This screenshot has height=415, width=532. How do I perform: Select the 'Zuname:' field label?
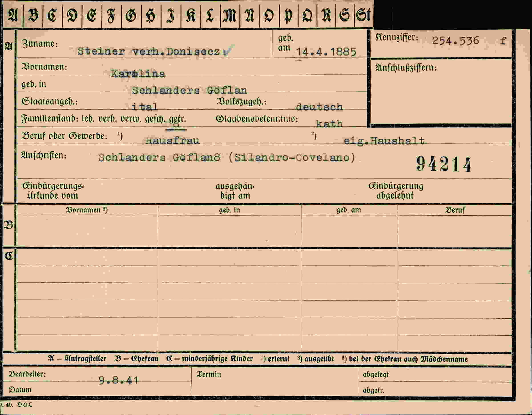pyautogui.click(x=40, y=44)
